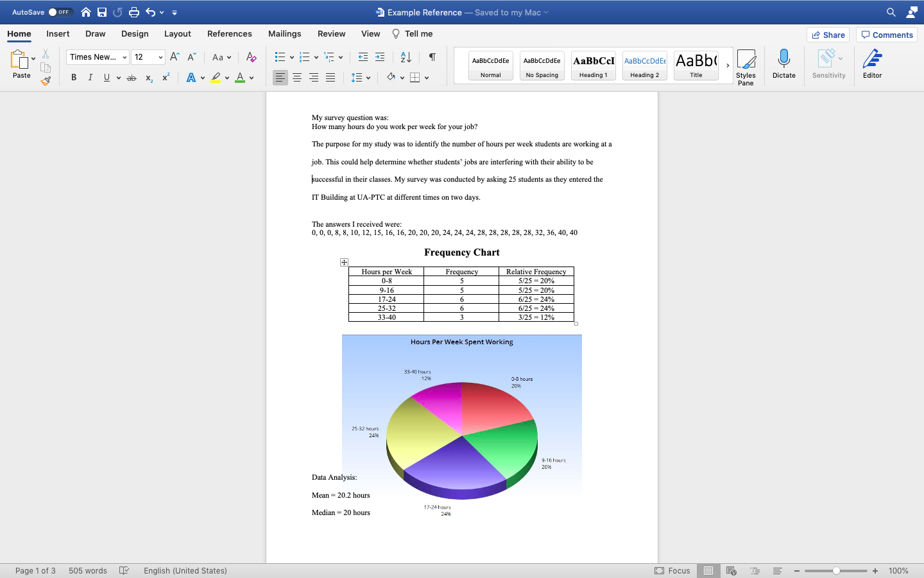Open the account share icon in title bar
The height and width of the screenshot is (578, 924).
coord(912,12)
